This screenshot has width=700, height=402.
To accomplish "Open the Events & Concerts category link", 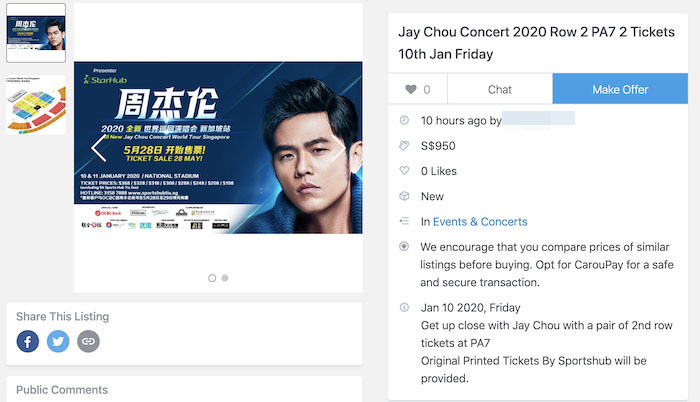I will (x=479, y=221).
